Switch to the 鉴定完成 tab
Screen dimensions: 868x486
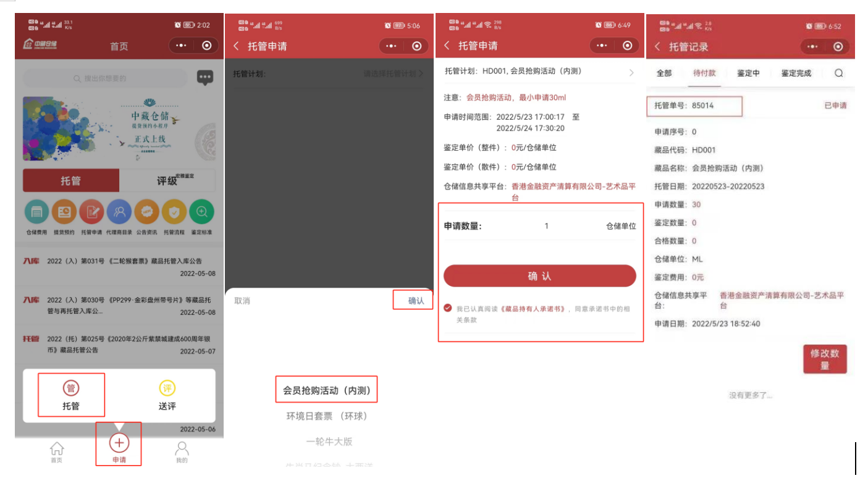coord(796,73)
